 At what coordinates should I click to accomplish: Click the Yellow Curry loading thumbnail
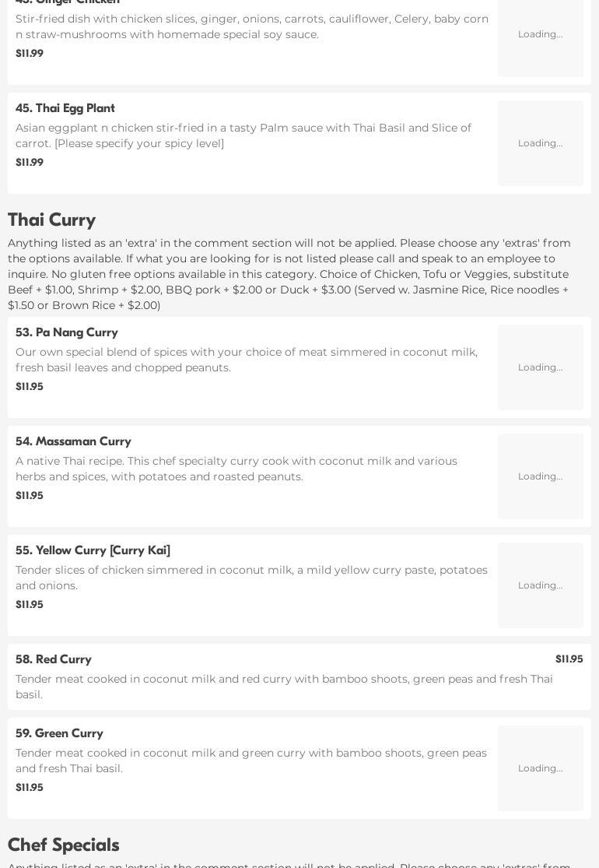[541, 585]
